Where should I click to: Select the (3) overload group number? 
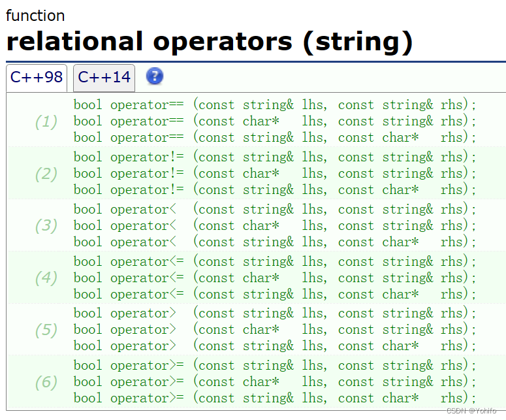coord(46,225)
